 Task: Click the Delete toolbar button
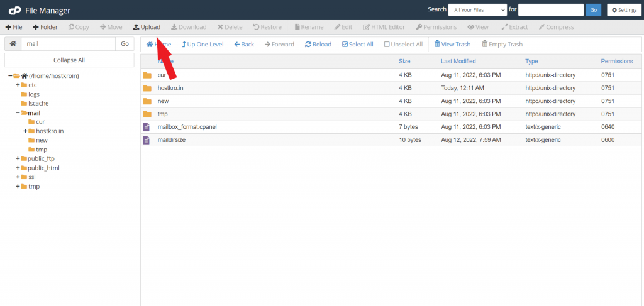coord(230,27)
